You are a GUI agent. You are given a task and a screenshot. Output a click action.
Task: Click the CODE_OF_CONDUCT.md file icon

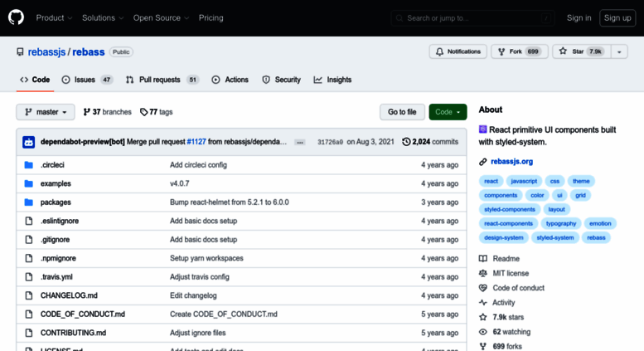click(x=29, y=314)
